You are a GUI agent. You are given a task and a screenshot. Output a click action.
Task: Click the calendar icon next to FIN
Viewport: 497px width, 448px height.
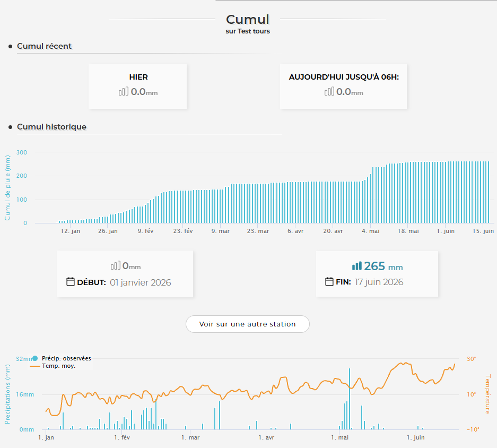point(329,281)
